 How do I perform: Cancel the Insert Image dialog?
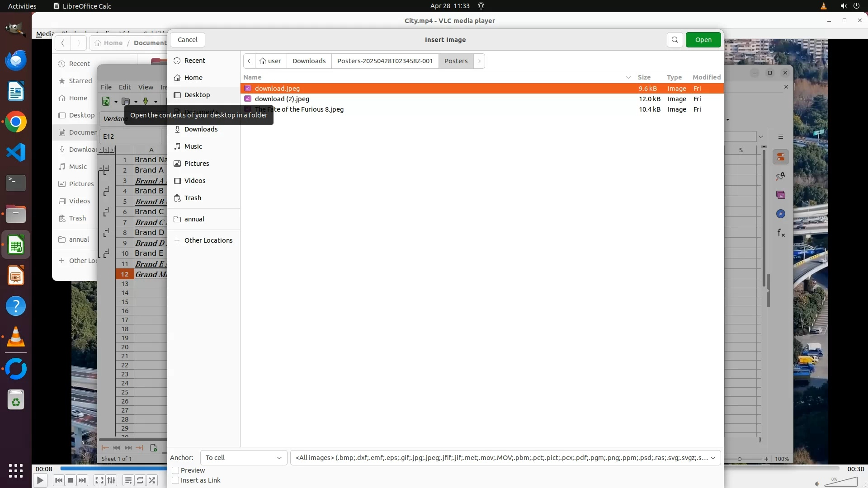click(187, 40)
